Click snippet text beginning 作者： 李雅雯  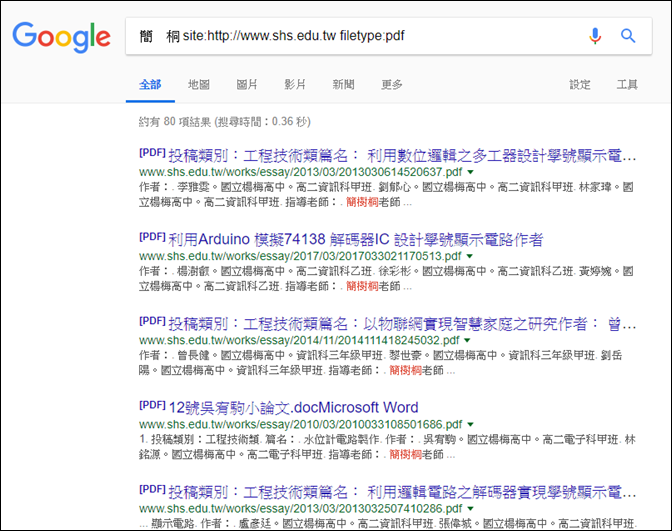pos(386,195)
